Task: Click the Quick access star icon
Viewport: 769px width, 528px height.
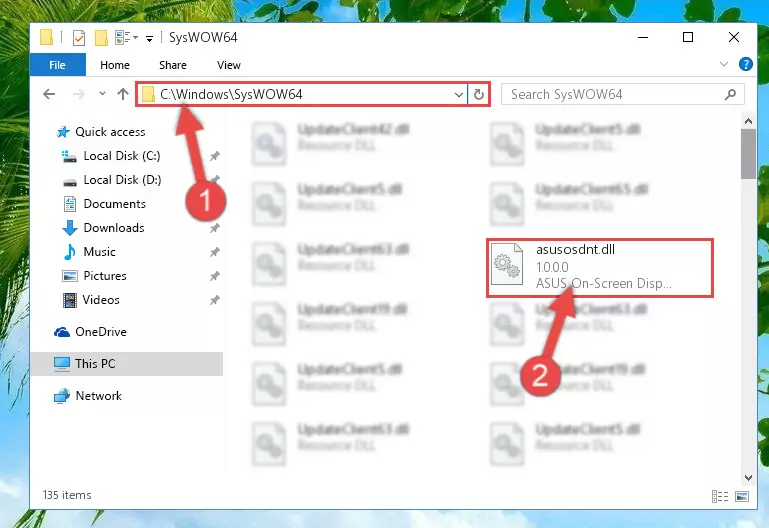Action: tap(63, 132)
